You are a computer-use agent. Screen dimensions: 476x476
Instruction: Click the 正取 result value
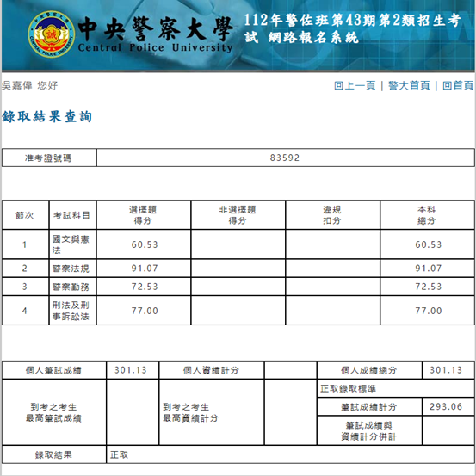(120, 454)
